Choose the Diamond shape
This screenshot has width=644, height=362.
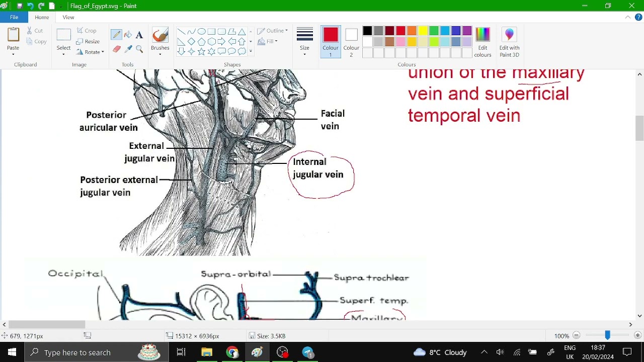point(191,41)
